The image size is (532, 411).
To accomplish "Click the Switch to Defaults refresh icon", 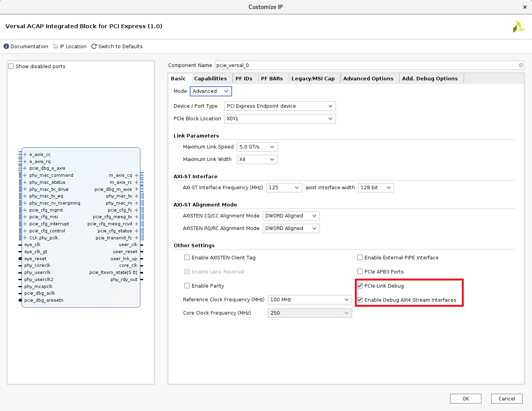I will (x=94, y=46).
